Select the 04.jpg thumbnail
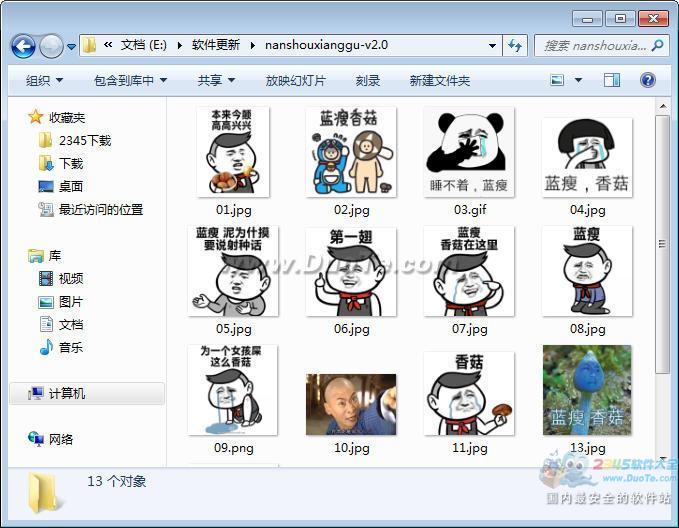This screenshot has width=679, height=528. tap(587, 157)
